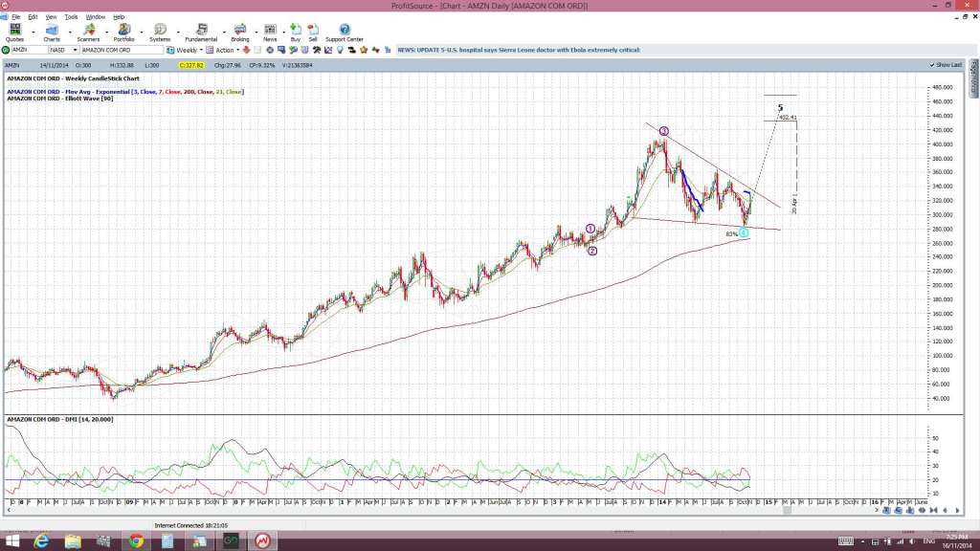Click the hammer tools icon in chart toolbar
Viewport: 980px width, 551px height.
(x=317, y=50)
